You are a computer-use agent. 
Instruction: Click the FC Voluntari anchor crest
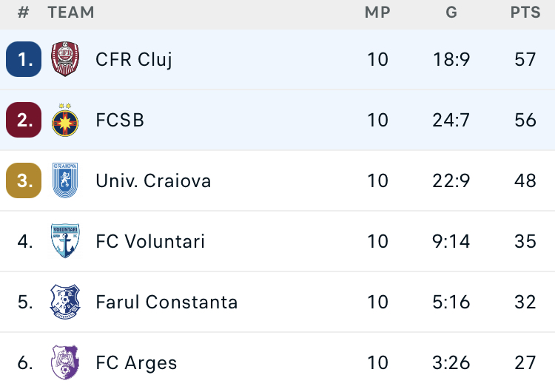[x=65, y=241]
